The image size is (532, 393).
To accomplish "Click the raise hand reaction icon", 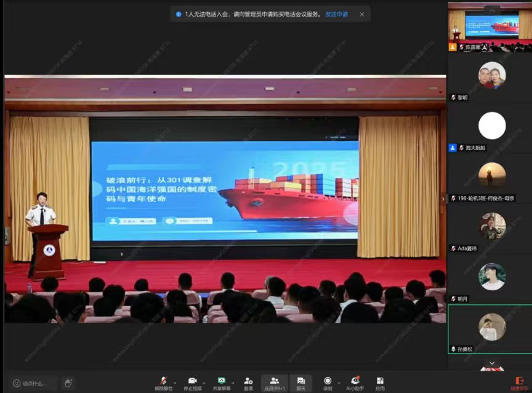I will (68, 383).
